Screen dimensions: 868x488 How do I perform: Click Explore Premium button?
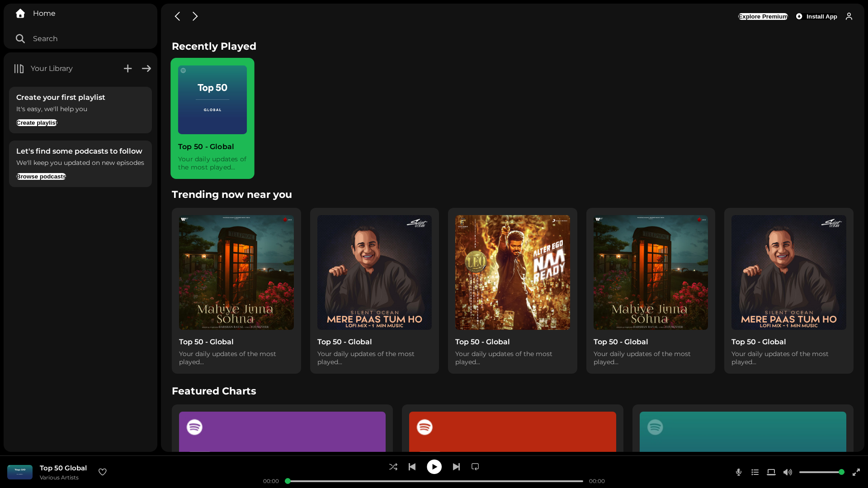763,17
